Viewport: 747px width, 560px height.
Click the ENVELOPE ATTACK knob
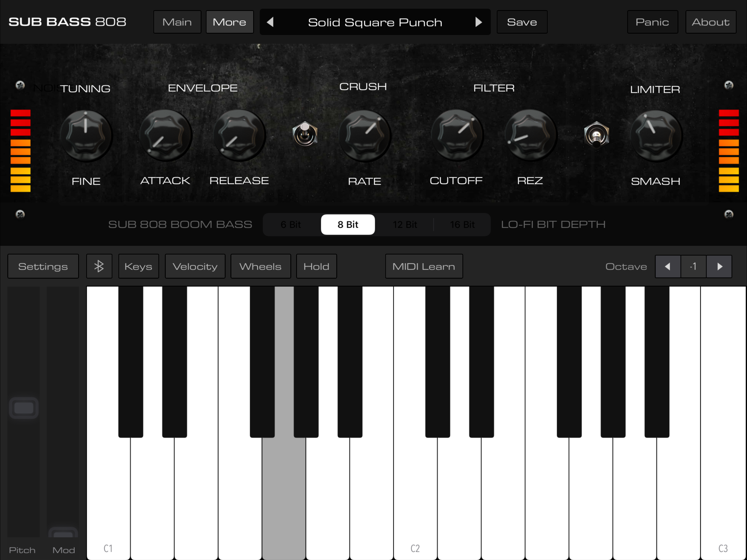pos(165,135)
